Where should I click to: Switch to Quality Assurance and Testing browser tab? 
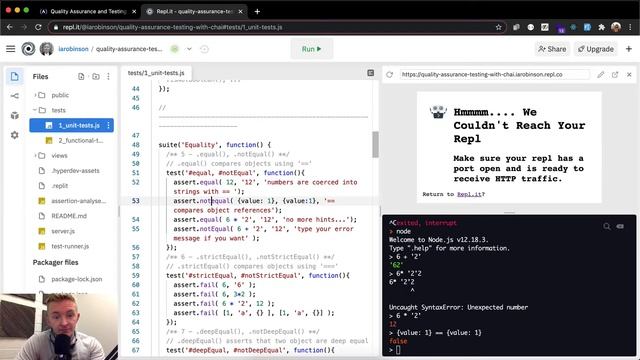(x=88, y=11)
